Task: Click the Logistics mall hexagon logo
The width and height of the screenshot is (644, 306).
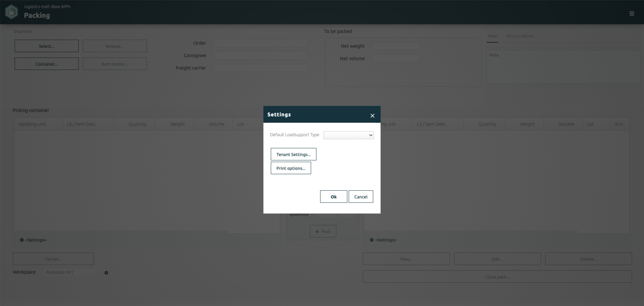Action: pyautogui.click(x=11, y=12)
